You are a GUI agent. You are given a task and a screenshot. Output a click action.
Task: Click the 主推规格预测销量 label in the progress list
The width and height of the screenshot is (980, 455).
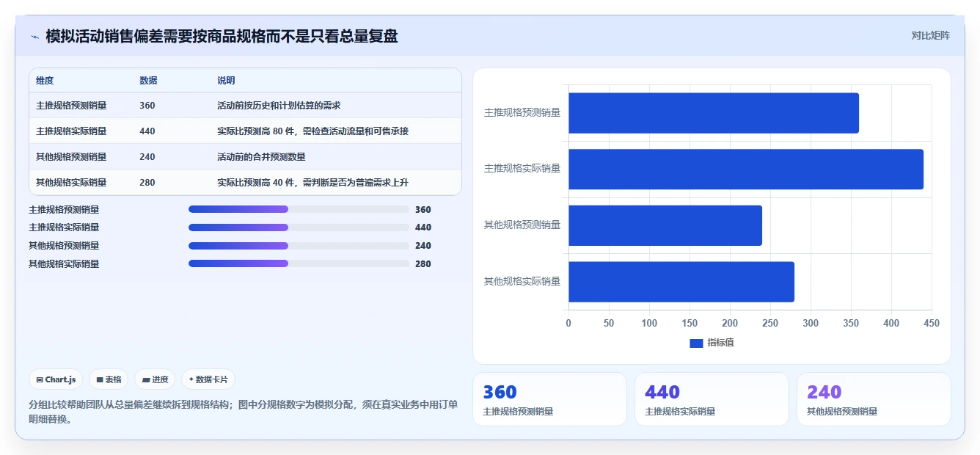[64, 209]
